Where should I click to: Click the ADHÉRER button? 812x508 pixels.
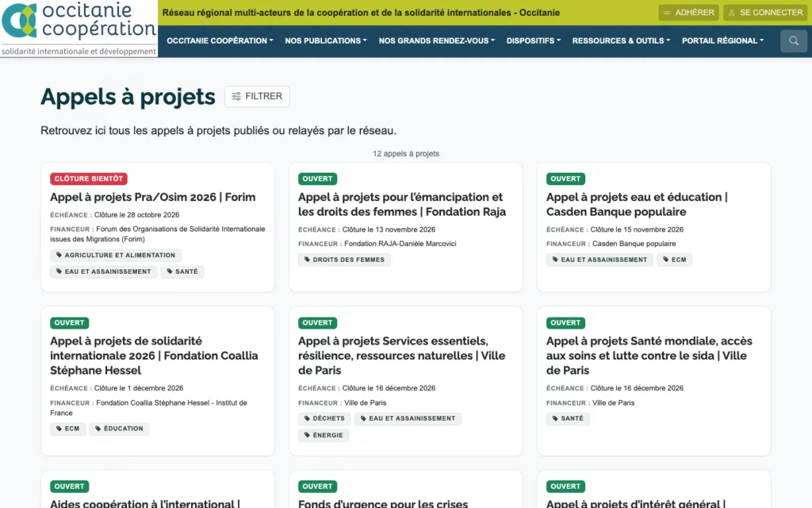688,13
